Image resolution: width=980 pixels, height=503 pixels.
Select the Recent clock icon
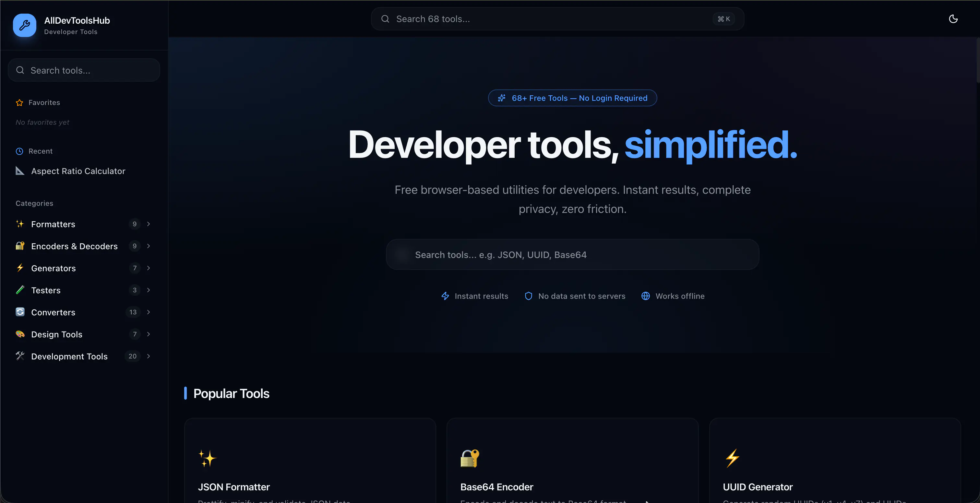point(19,151)
